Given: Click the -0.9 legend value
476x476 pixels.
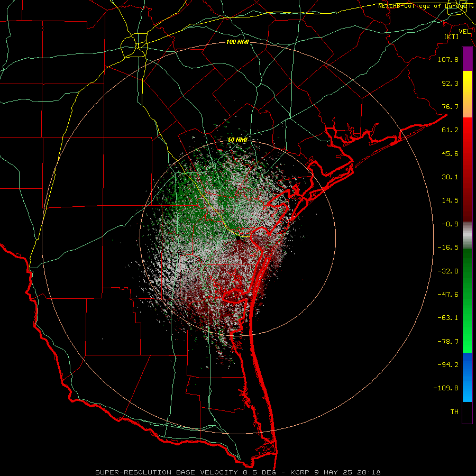Looking at the screenshot, I should pyautogui.click(x=450, y=224).
